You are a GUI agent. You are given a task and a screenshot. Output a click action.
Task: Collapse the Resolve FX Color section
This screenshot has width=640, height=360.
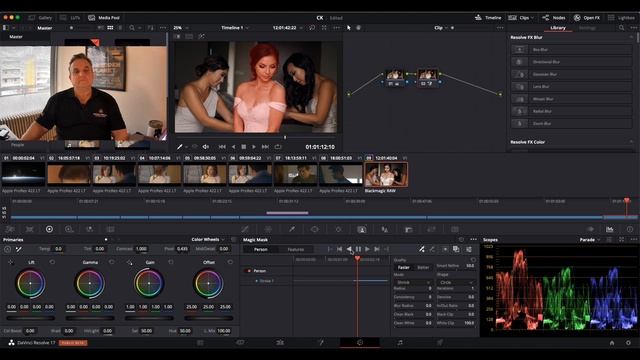631,142
